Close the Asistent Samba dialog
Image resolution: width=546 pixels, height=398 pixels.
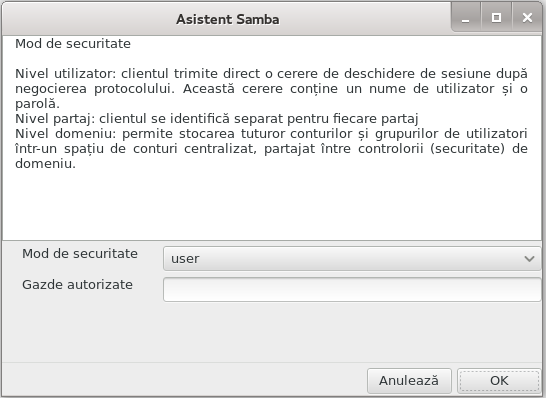click(x=527, y=17)
